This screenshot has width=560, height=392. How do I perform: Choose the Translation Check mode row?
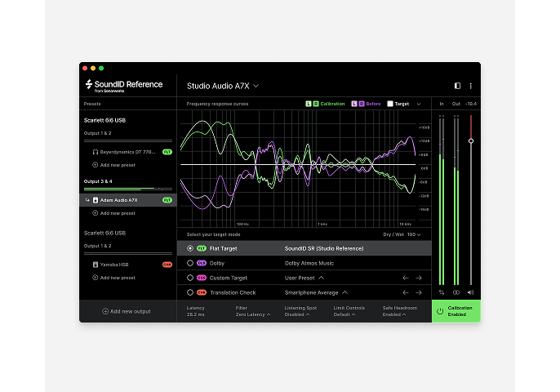[304, 292]
